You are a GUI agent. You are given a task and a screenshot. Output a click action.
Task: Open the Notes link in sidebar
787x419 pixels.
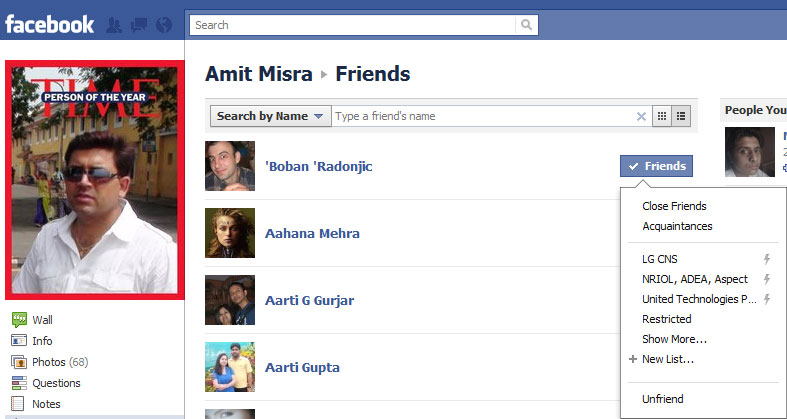[x=46, y=404]
